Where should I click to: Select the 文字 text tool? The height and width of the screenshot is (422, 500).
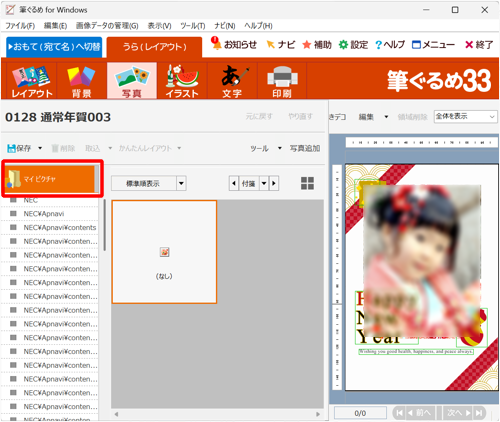[232, 81]
